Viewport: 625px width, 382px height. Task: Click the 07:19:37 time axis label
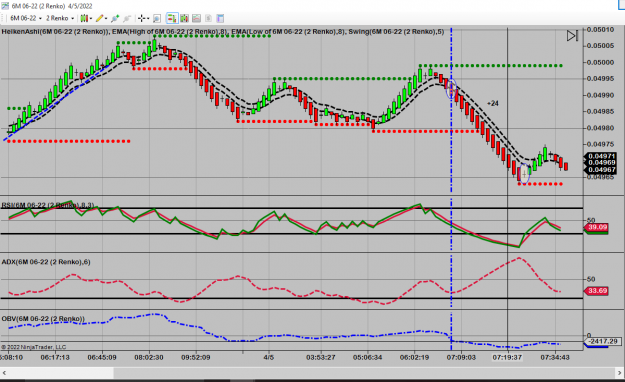click(x=507, y=357)
